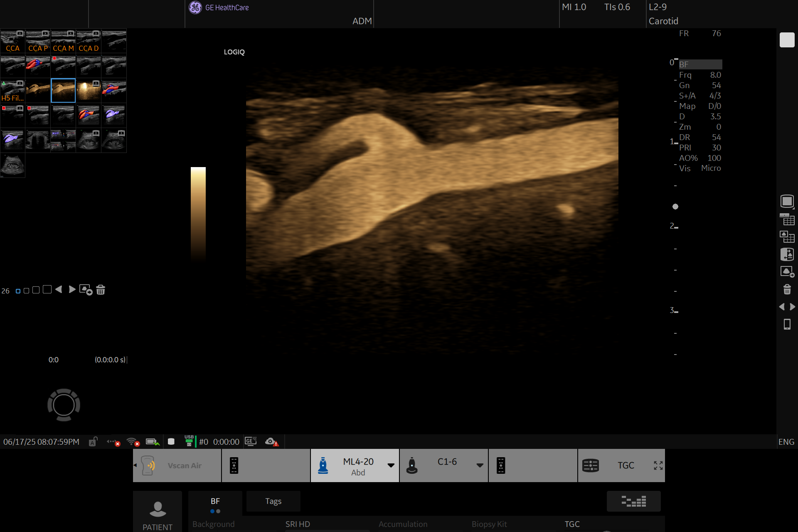Click the network disconnected status icon
This screenshot has height=532, width=798.
click(x=113, y=442)
